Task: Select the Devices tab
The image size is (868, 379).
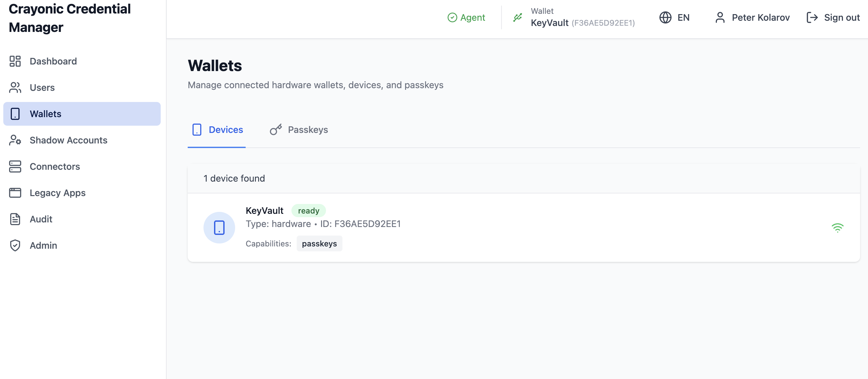Action: pyautogui.click(x=217, y=130)
